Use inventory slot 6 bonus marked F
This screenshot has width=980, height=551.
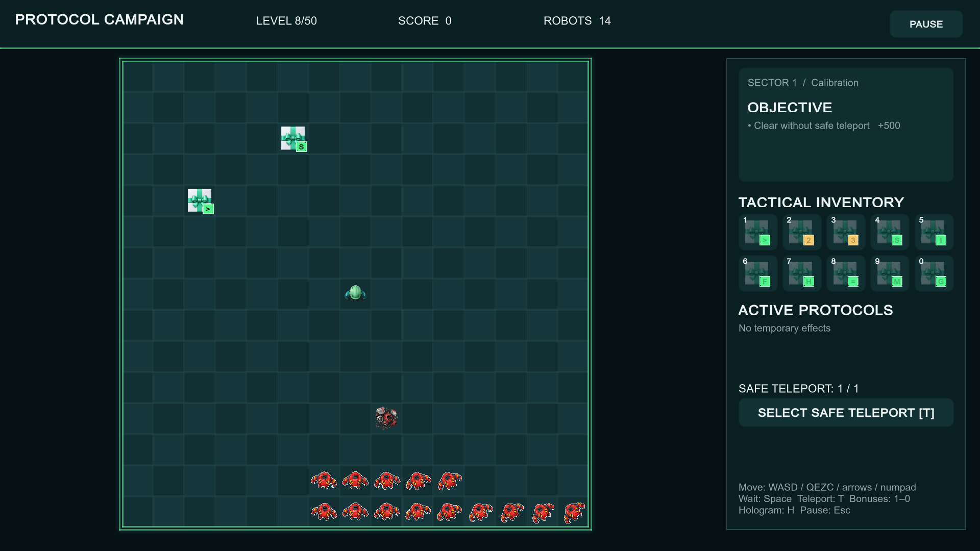[x=758, y=273]
